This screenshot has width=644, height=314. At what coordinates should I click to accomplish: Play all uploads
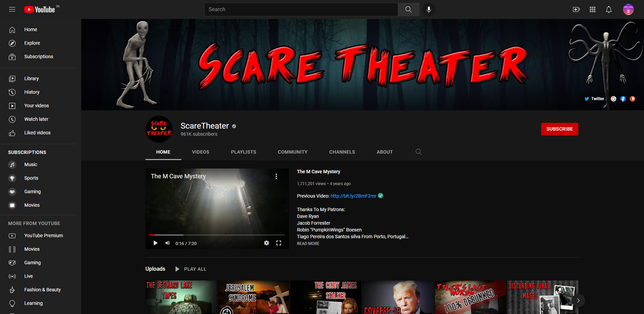(x=191, y=269)
